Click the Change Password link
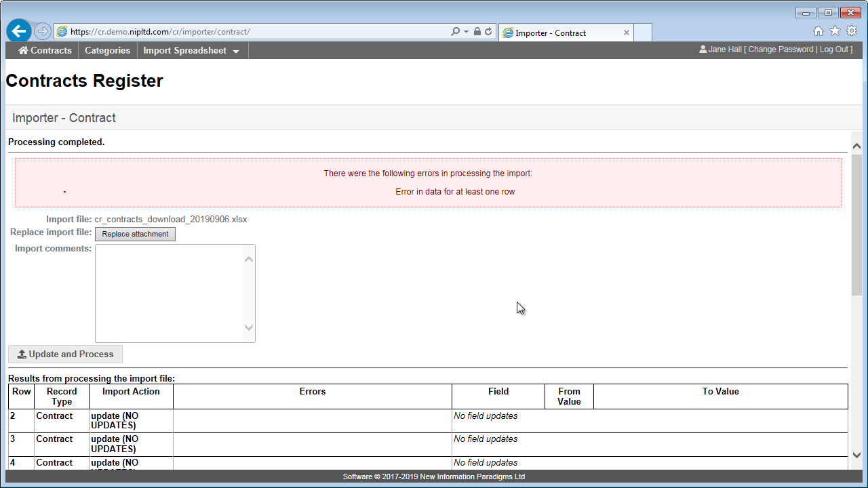The height and width of the screenshot is (488, 868). coord(781,49)
